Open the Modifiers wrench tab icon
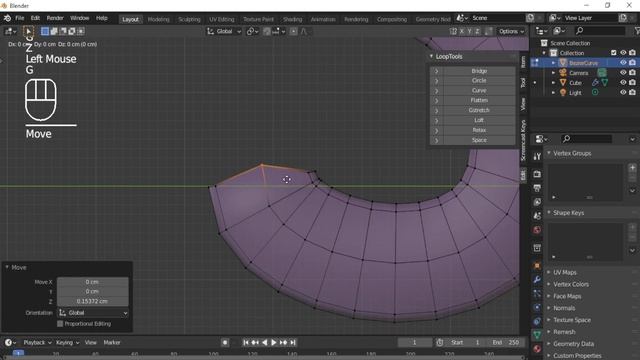640x360 pixels. [537, 280]
